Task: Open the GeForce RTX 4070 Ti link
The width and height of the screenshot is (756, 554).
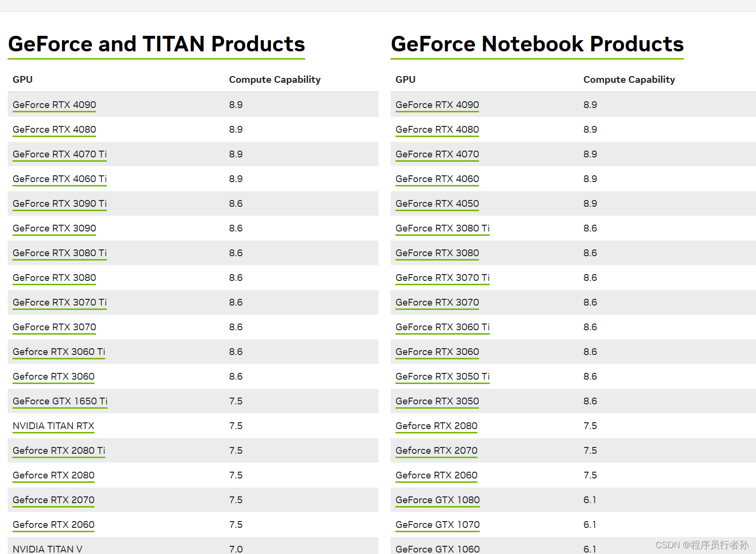Action: tap(60, 154)
